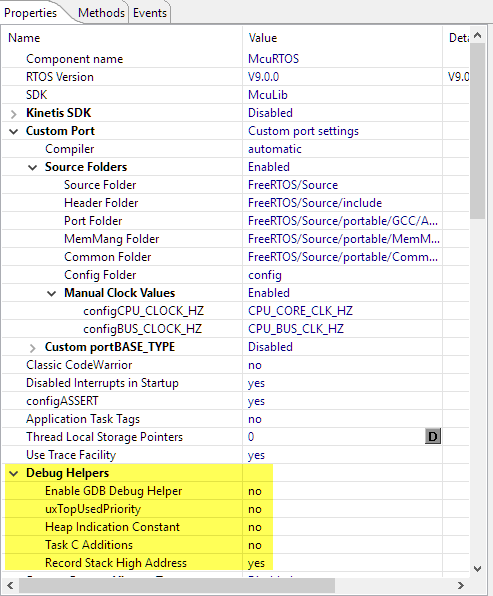Open the Methods tab
The height and width of the screenshot is (596, 493).
tap(101, 13)
